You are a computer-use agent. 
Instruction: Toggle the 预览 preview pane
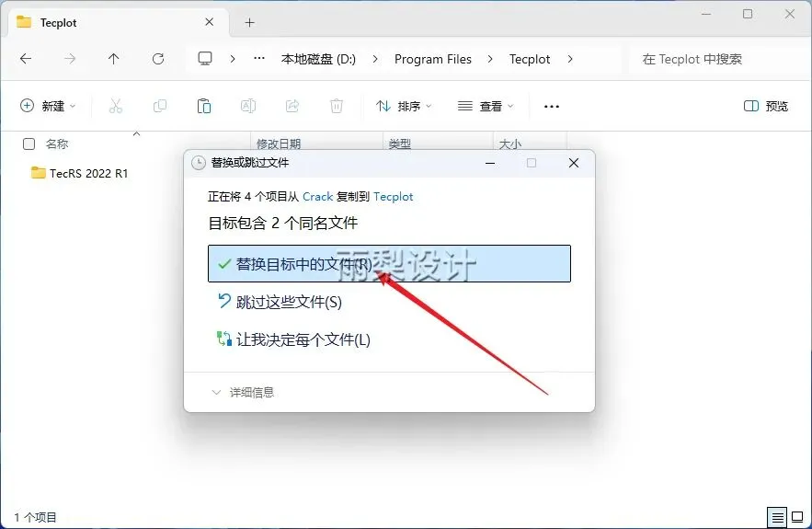(766, 106)
